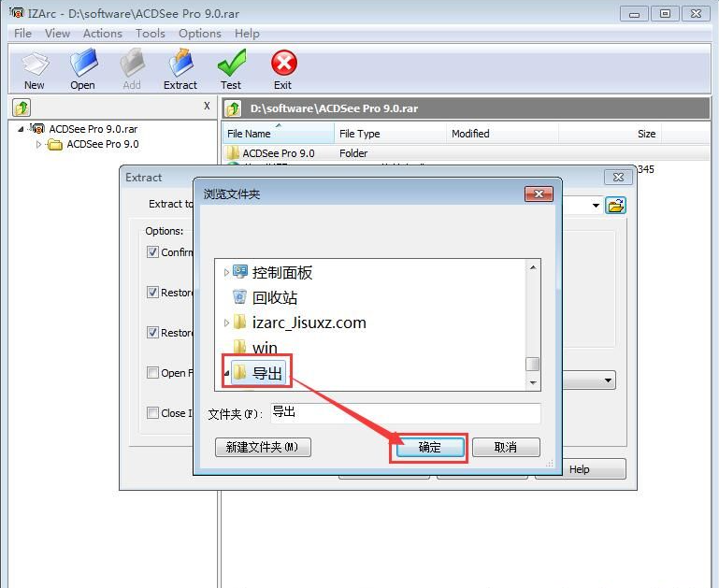The height and width of the screenshot is (588, 719).
Task: Select the 导出 folder in browse dialog
Action: click(x=266, y=373)
